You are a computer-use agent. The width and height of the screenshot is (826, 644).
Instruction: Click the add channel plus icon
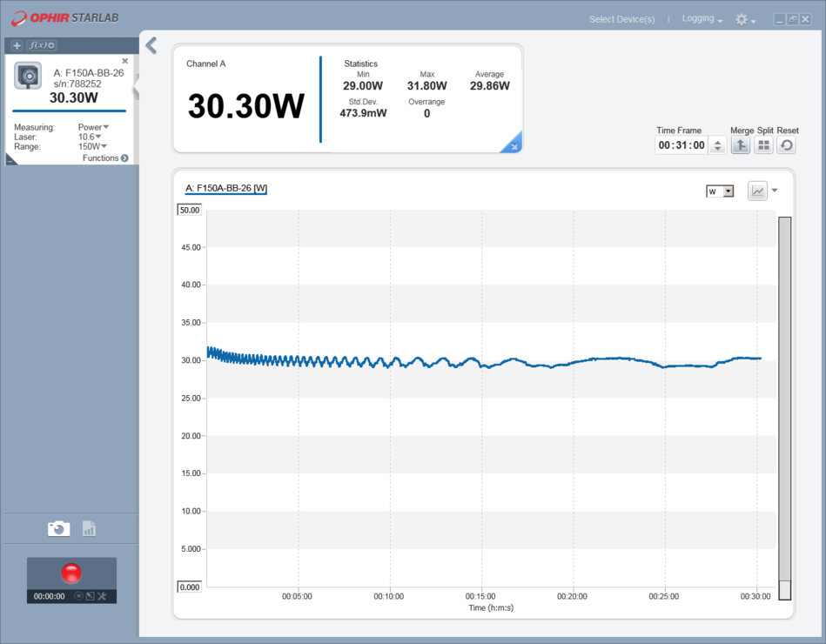[17, 45]
